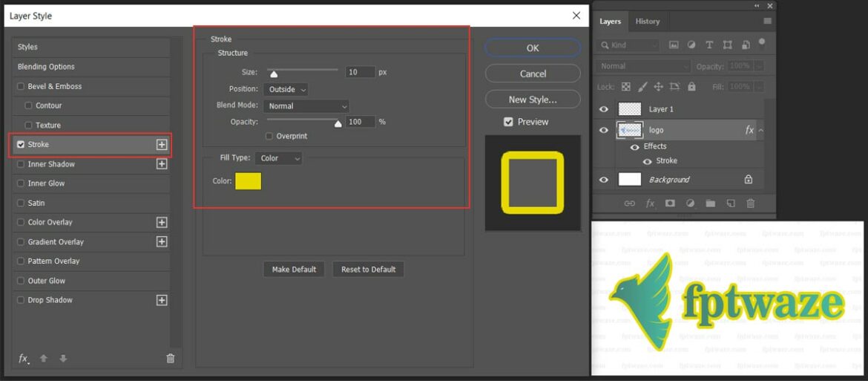Click the pixel layer filter icon

(674, 45)
